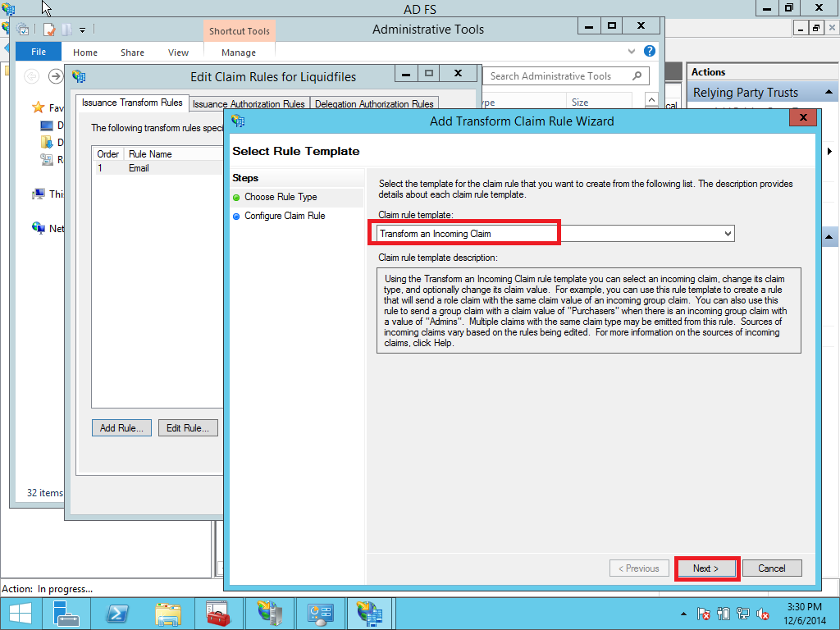Open Windows PowerShell from the taskbar
This screenshot has width=840, height=630.
[116, 614]
